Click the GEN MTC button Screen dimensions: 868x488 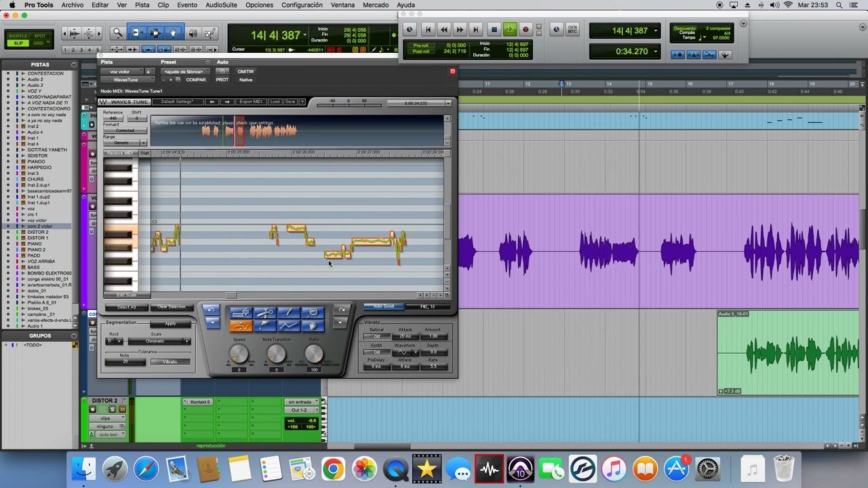click(x=573, y=29)
